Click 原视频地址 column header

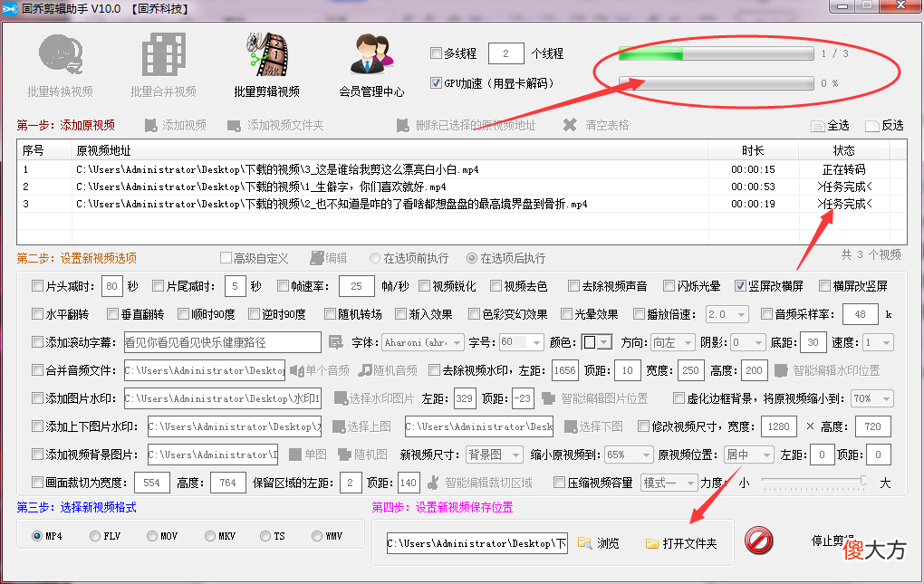390,150
